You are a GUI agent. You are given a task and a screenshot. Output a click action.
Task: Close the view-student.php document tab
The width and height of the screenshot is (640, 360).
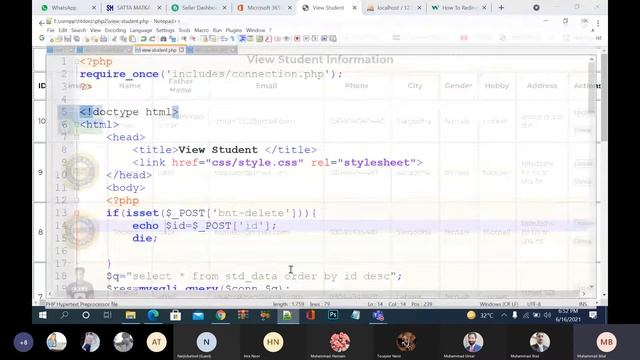[182, 50]
